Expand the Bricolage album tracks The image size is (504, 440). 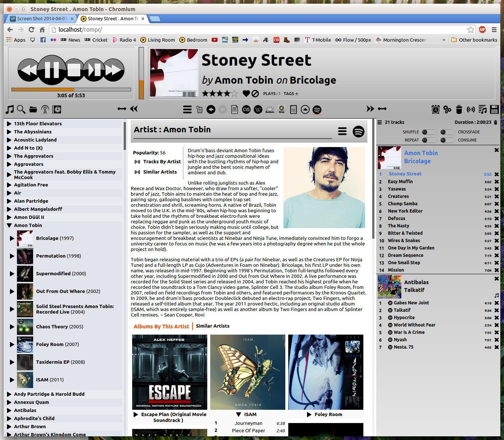[12, 238]
